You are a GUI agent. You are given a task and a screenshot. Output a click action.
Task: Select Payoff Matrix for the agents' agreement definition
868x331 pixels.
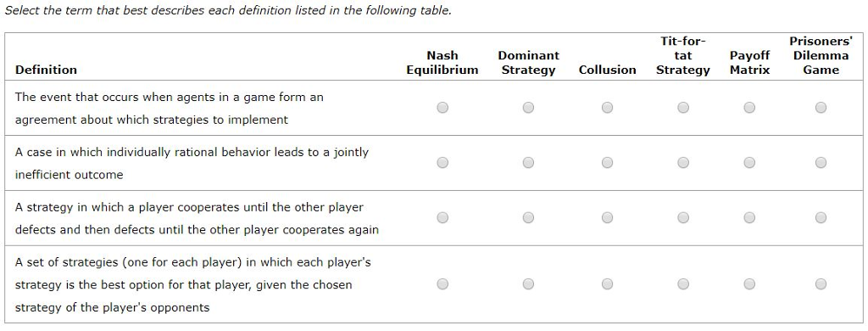(749, 108)
